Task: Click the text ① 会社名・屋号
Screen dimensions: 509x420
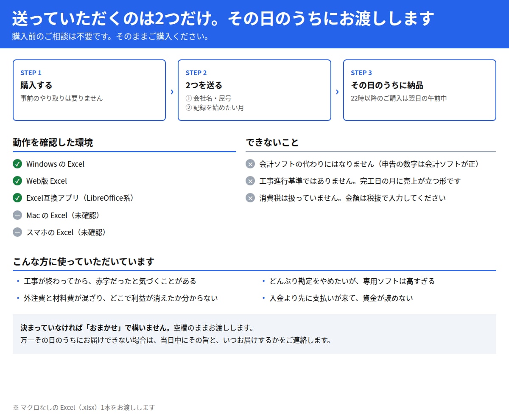Action: pyautogui.click(x=208, y=98)
